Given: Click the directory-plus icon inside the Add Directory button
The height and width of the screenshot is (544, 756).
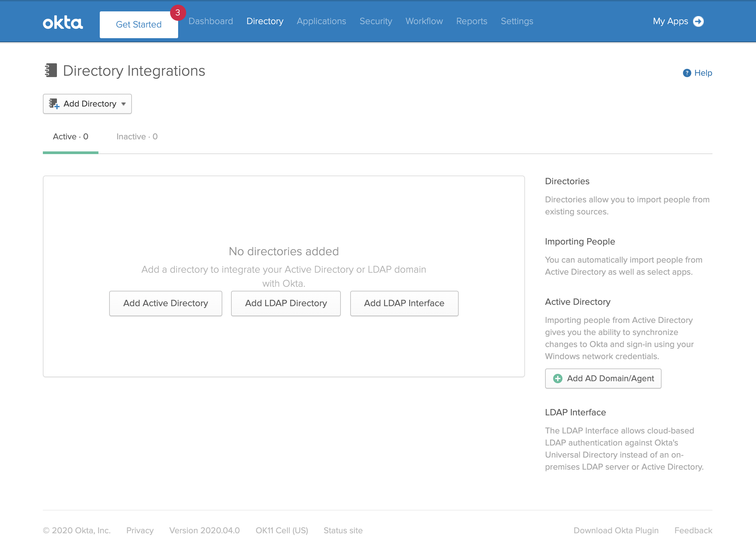Looking at the screenshot, I should [x=54, y=104].
